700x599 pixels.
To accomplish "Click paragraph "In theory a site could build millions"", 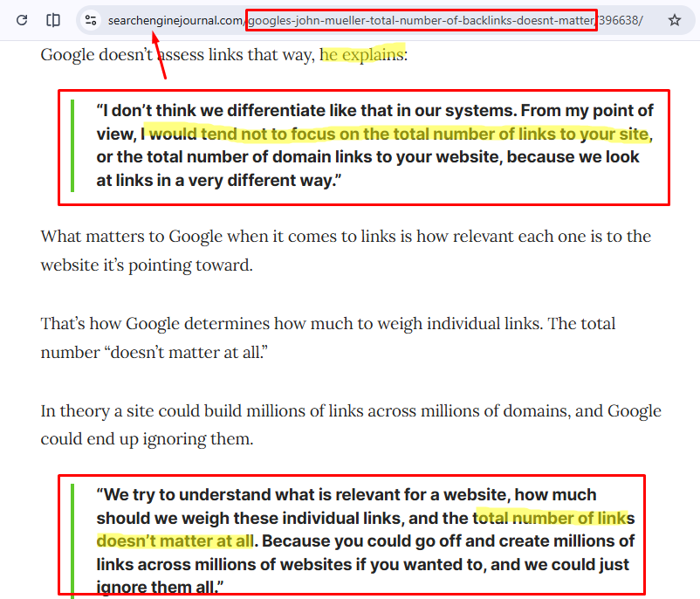I will pos(351,424).
